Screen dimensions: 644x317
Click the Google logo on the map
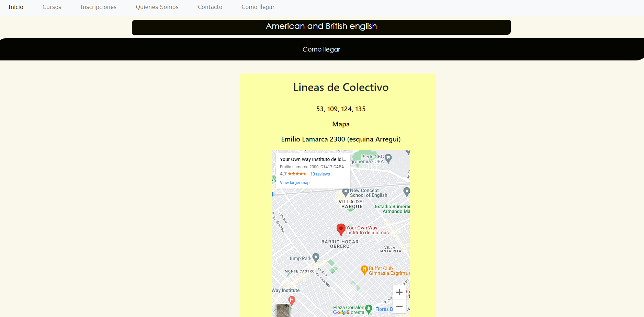click(x=341, y=312)
